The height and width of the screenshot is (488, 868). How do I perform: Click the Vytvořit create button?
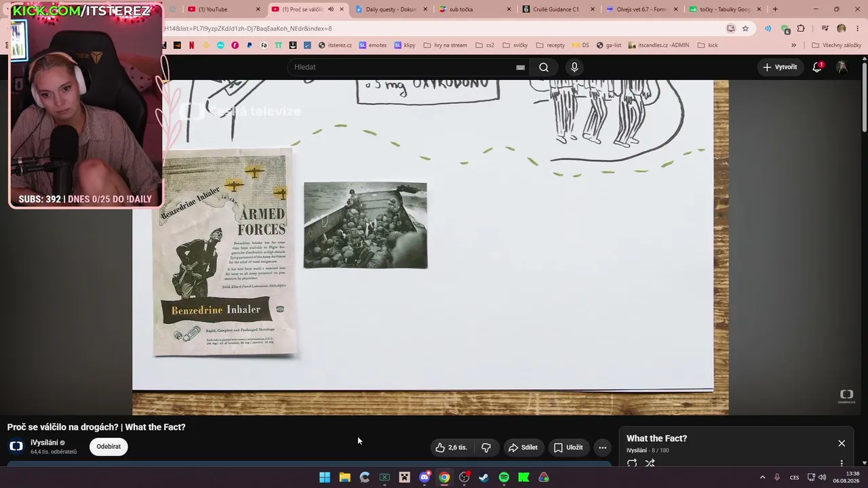click(x=780, y=67)
